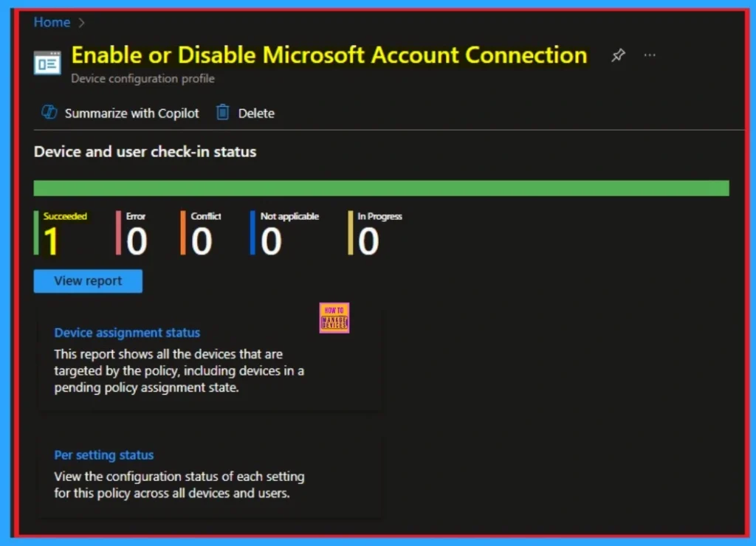Open the Per setting status report
Viewport: 756px width, 546px height.
pos(103,455)
